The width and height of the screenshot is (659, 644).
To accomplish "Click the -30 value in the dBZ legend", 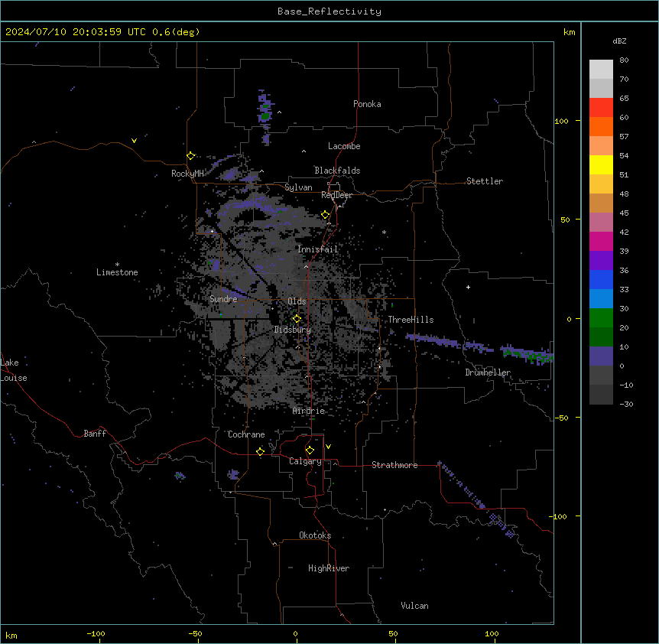I will (626, 404).
